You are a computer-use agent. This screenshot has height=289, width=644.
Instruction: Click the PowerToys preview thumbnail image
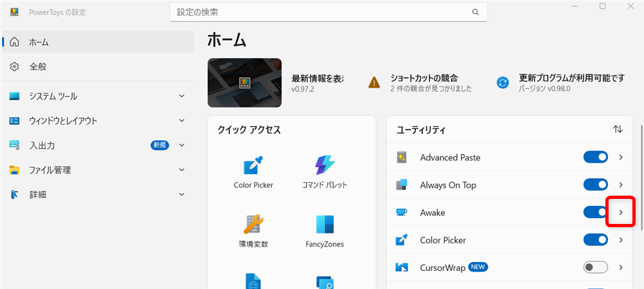pyautogui.click(x=244, y=83)
